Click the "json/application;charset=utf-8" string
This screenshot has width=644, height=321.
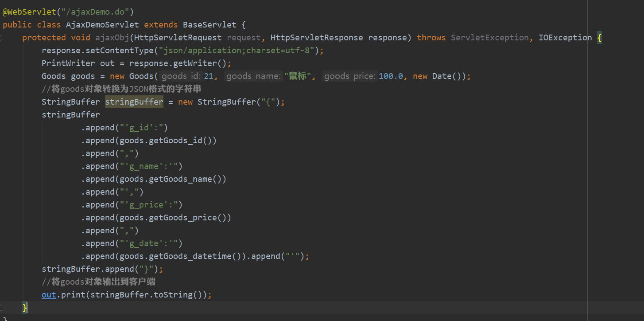pos(237,51)
